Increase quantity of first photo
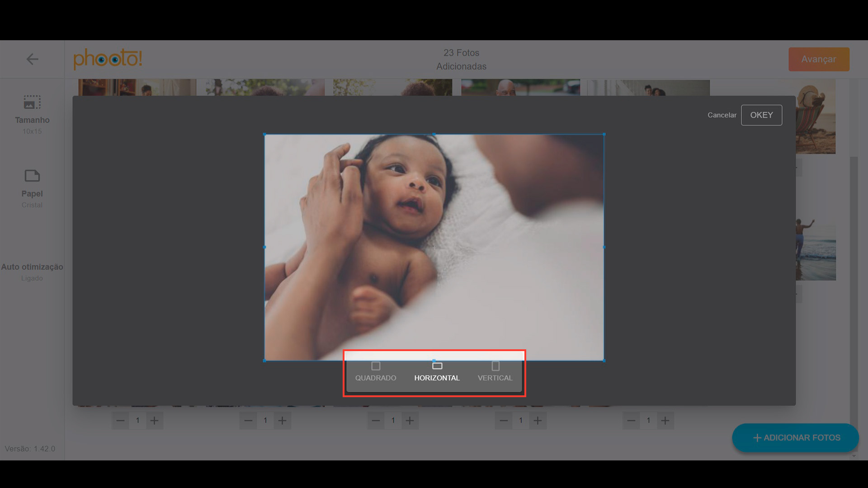The width and height of the screenshot is (868, 488). tap(154, 421)
